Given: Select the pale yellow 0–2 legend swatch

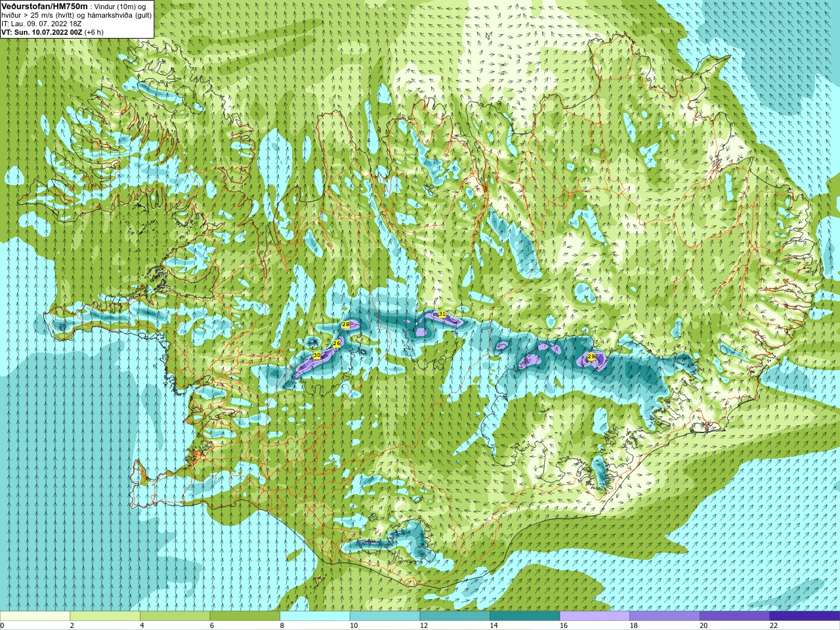Looking at the screenshot, I should click(35, 616).
